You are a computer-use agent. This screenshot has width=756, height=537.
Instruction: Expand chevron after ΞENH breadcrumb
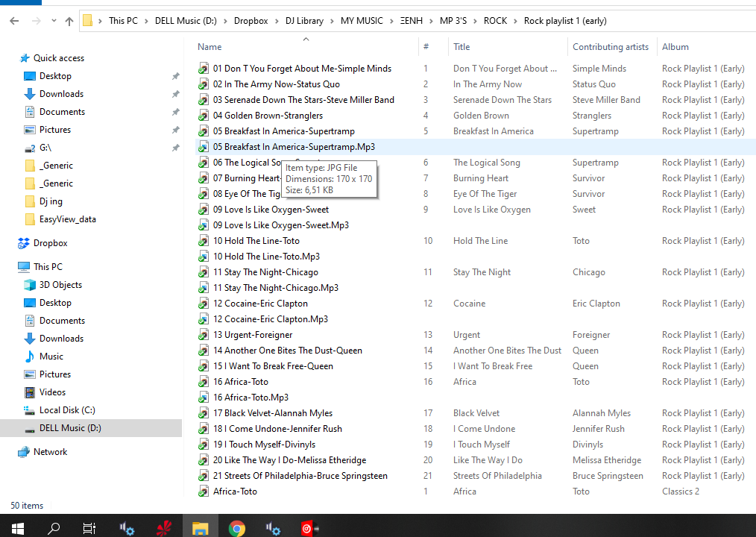(x=431, y=21)
